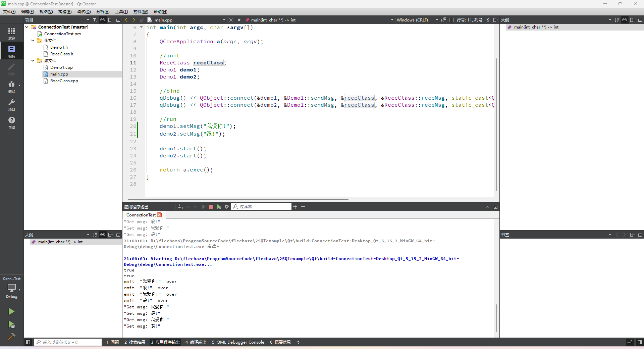Click the locator search input field
The height and width of the screenshot is (349, 644).
(x=69, y=342)
